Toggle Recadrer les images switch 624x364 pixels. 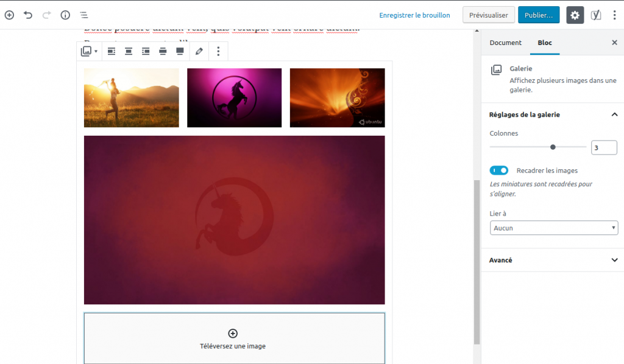[x=498, y=170]
